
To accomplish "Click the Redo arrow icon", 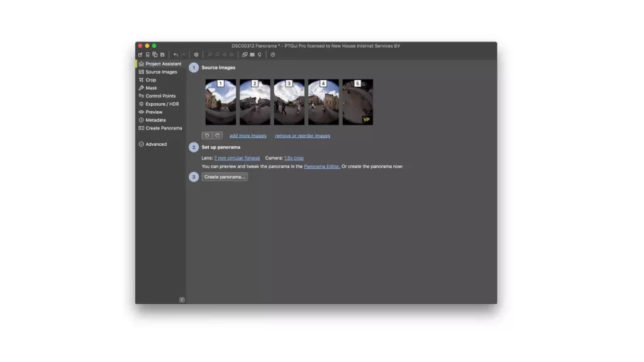I will click(183, 55).
